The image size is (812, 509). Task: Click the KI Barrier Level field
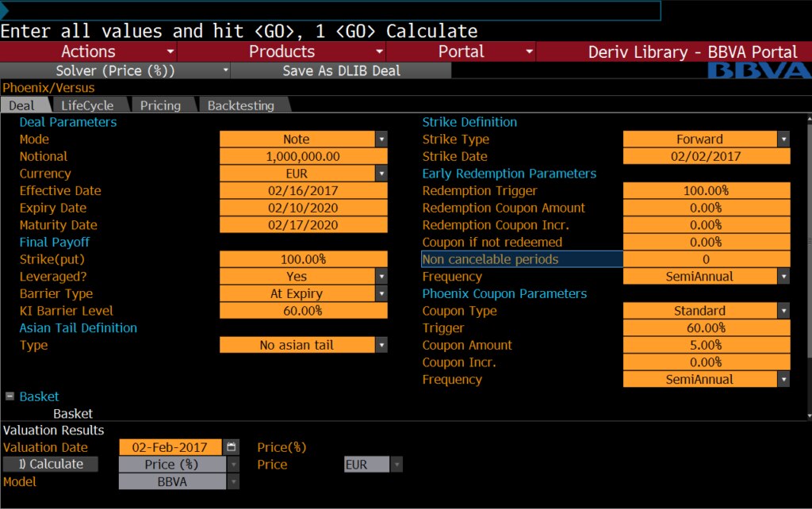click(x=304, y=311)
